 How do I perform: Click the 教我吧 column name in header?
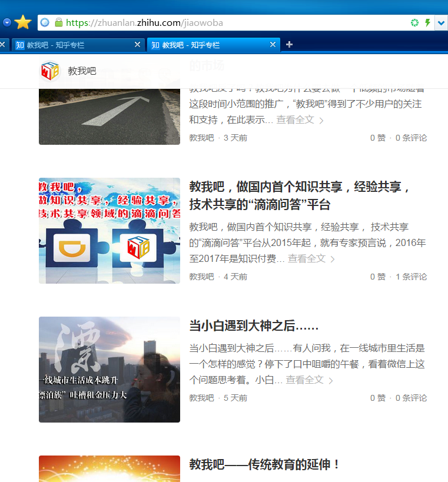(82, 71)
